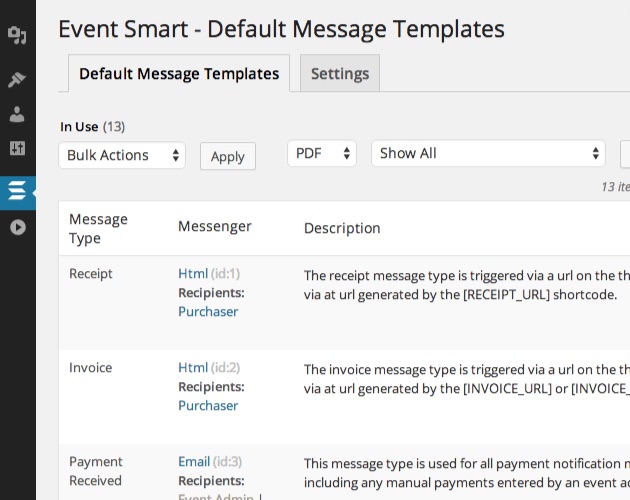The width and height of the screenshot is (630, 500).
Task: Open the Settings sliders sidebar icon
Action: [x=17, y=148]
